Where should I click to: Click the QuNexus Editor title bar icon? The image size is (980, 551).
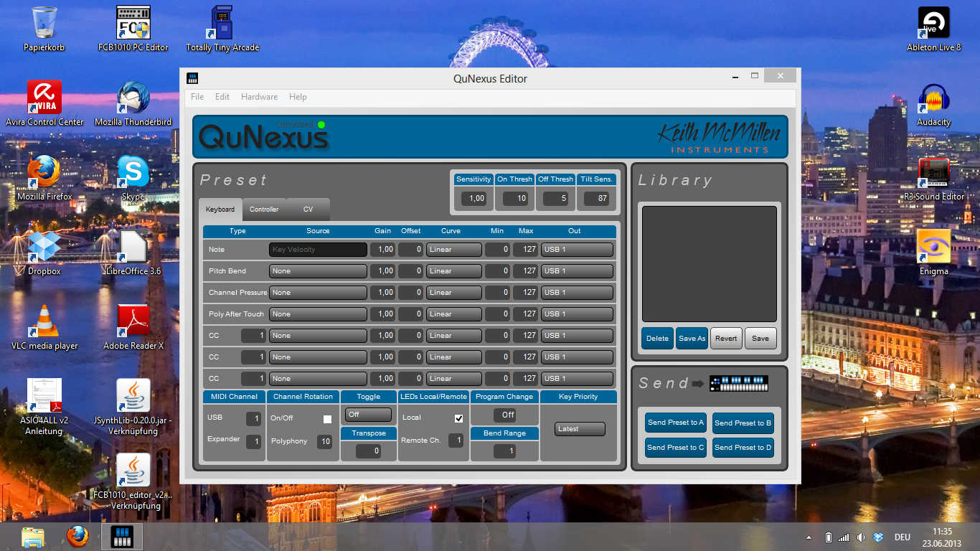click(192, 78)
